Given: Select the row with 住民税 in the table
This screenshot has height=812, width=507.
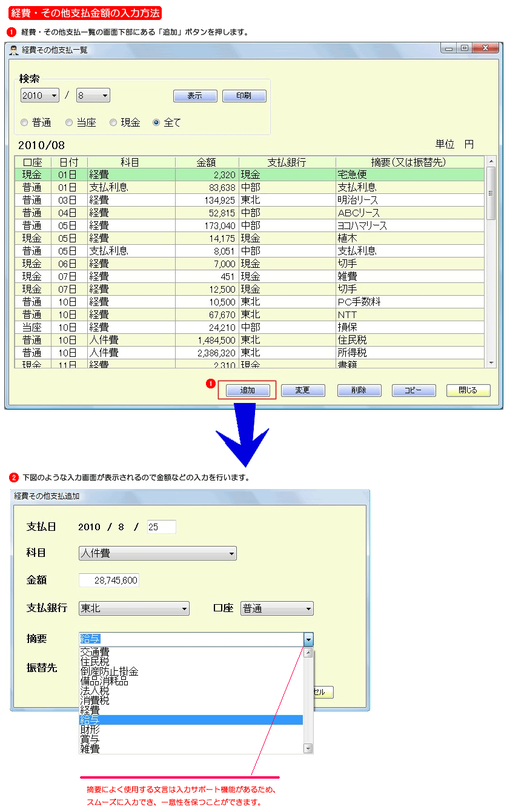Looking at the screenshot, I should [250, 340].
